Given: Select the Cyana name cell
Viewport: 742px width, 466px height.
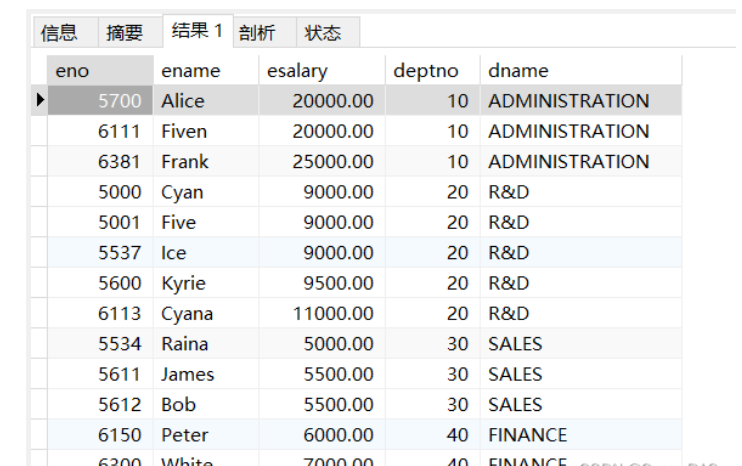Looking at the screenshot, I should (x=205, y=314).
